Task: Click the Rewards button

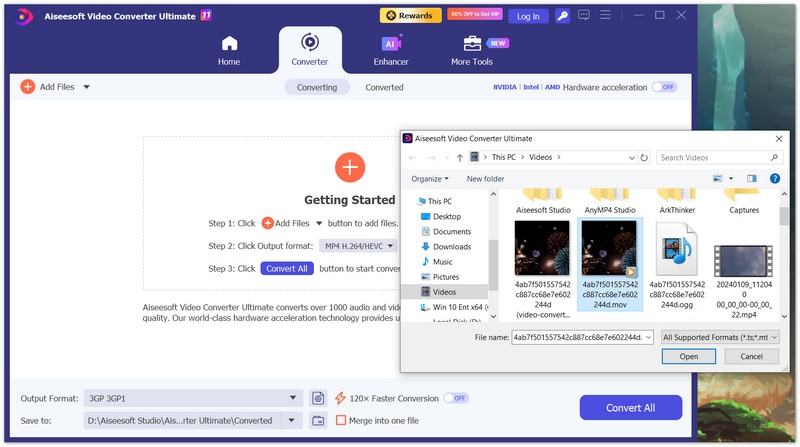Action: 410,15
